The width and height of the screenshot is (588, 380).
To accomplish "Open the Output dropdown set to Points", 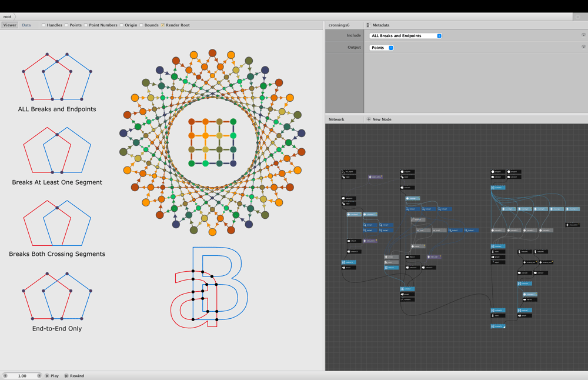I will 382,48.
